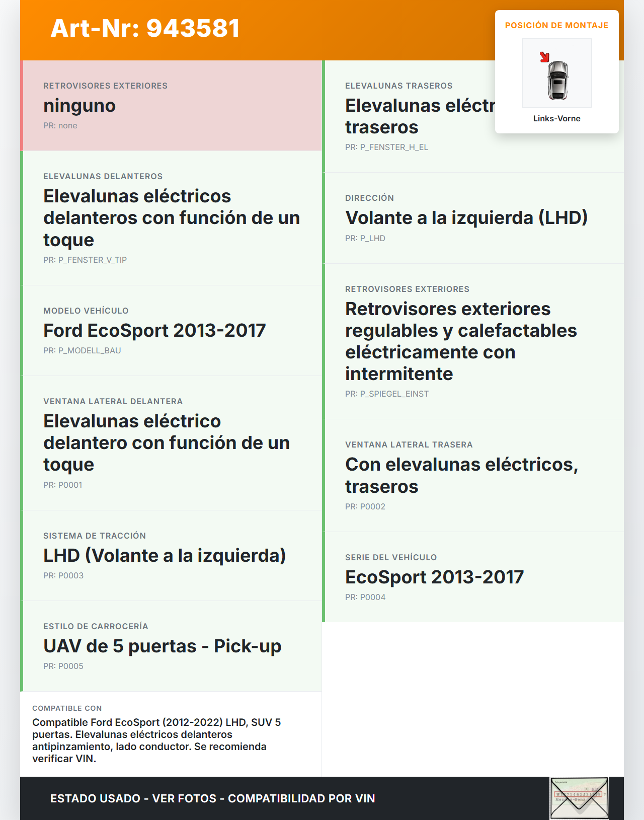Click the EcoSport 2013-2017 vehicle series entry
This screenshot has height=820, width=644.
[434, 577]
